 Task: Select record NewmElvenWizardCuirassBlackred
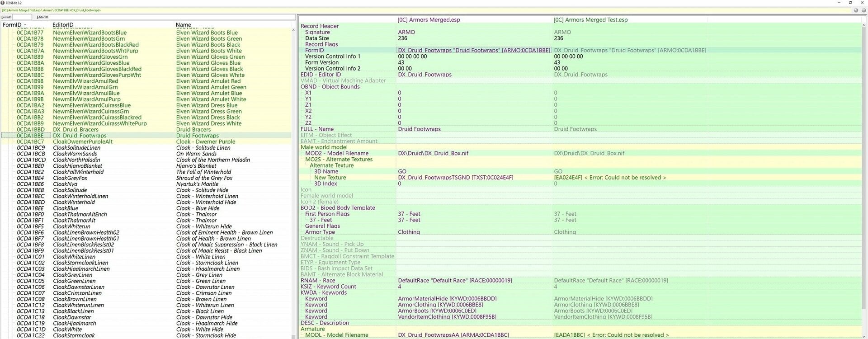point(97,117)
